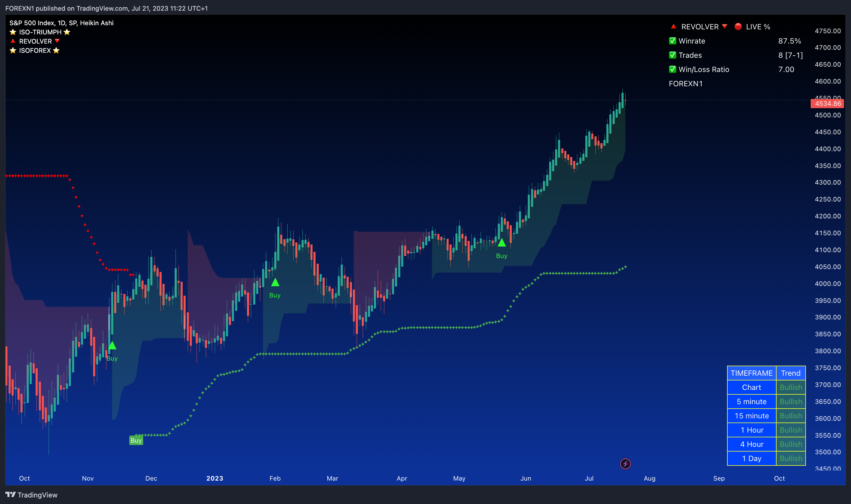Click the 1 Hour timeframe row
Viewport: 851px width, 504px height.
point(766,430)
